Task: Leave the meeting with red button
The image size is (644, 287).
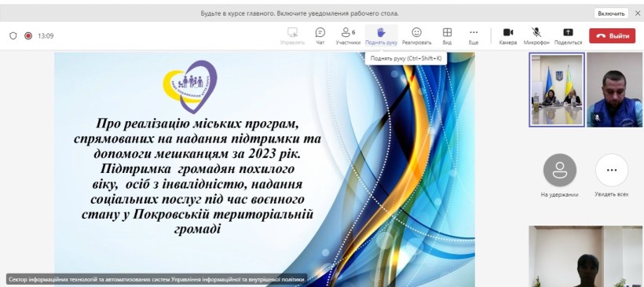Action: [612, 35]
